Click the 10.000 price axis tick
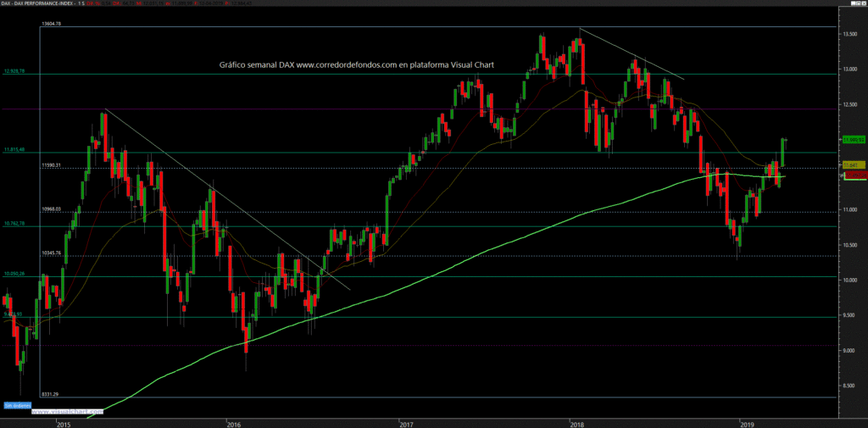Screen dimensions: 868x428 click(850, 281)
